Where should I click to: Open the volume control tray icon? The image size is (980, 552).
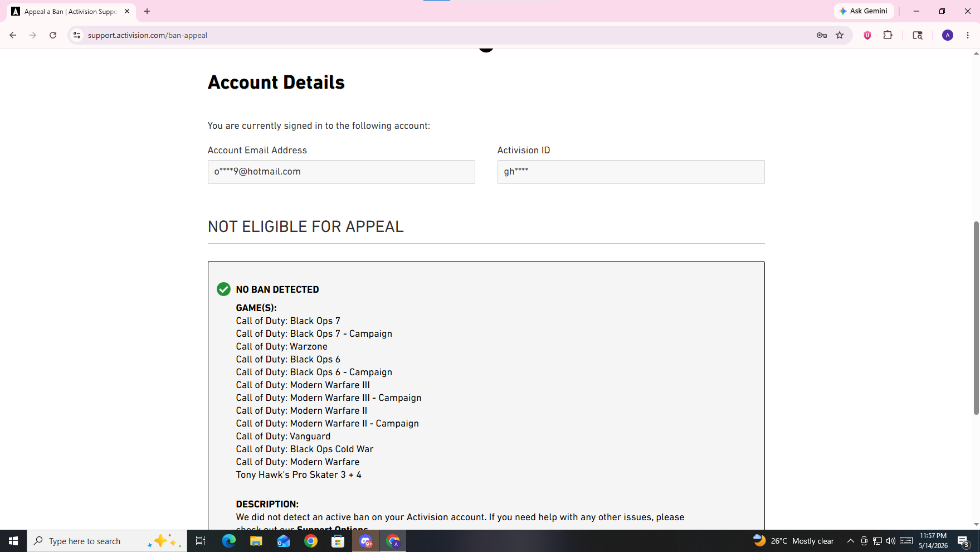point(890,541)
